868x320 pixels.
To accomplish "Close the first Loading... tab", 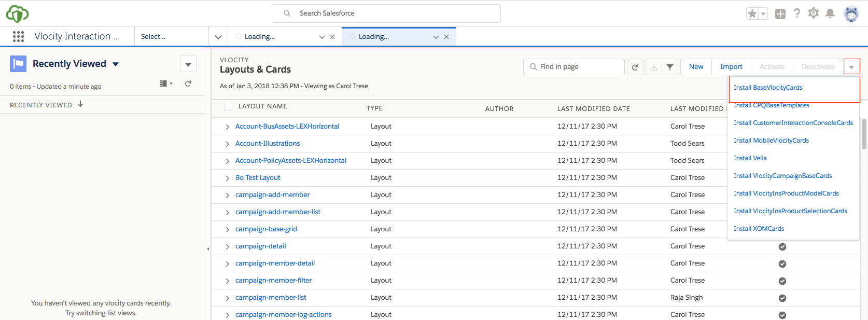I will click(332, 37).
